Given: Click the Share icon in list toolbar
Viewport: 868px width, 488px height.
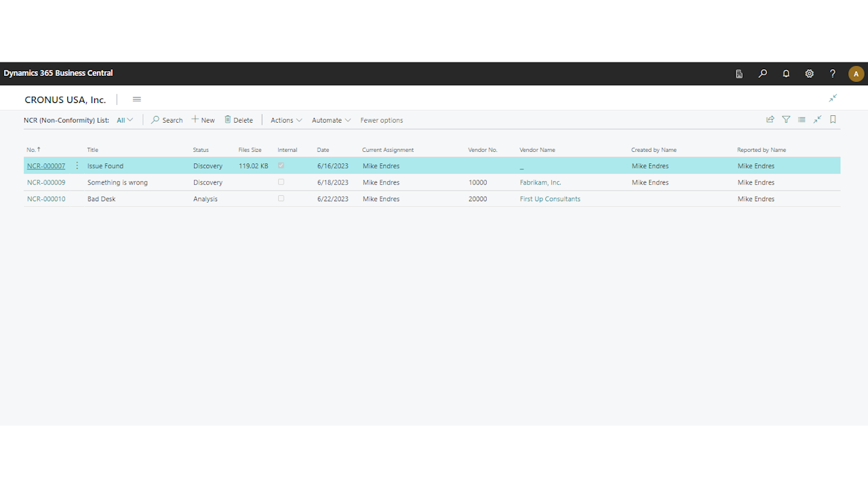Looking at the screenshot, I should click(x=770, y=119).
